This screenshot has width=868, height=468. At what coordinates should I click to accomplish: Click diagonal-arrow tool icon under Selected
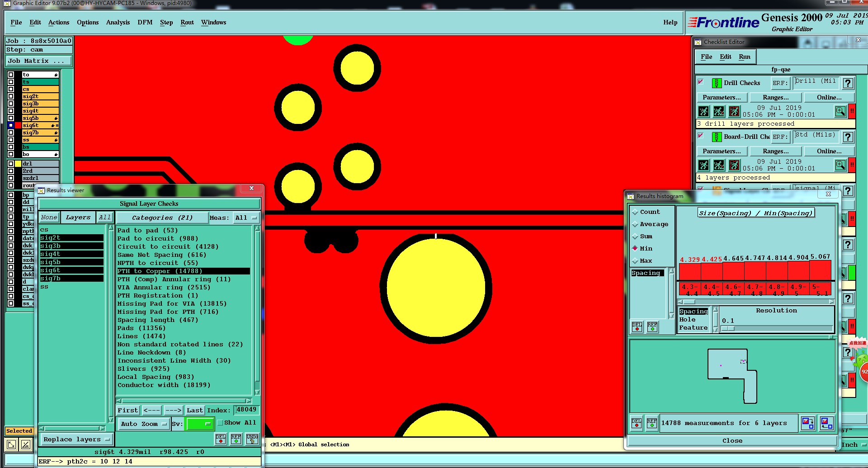click(x=12, y=444)
